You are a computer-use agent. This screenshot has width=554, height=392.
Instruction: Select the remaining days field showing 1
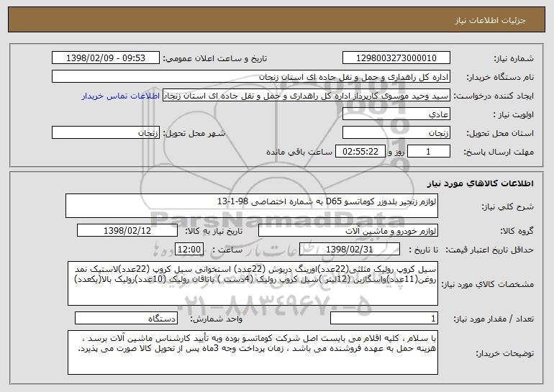(428, 152)
